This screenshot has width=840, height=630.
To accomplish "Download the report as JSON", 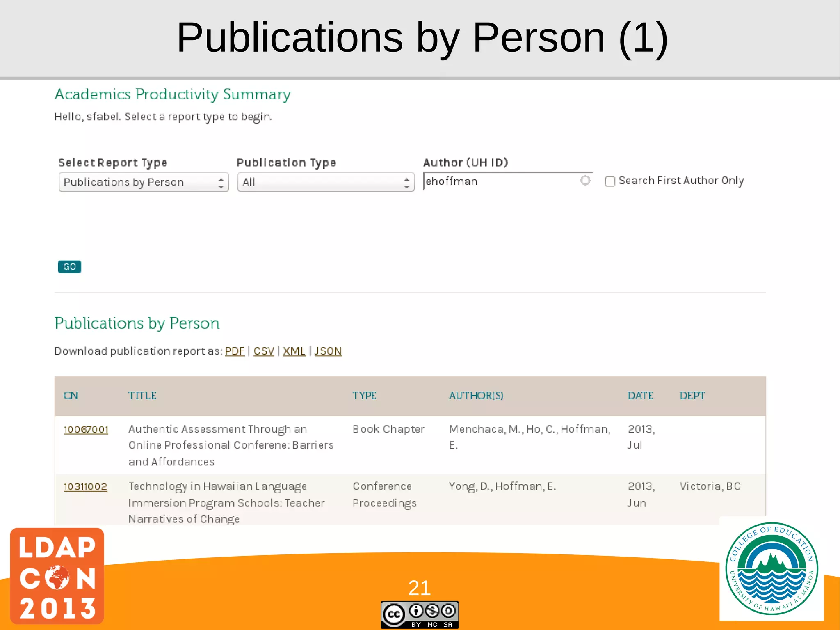I will 328,351.
